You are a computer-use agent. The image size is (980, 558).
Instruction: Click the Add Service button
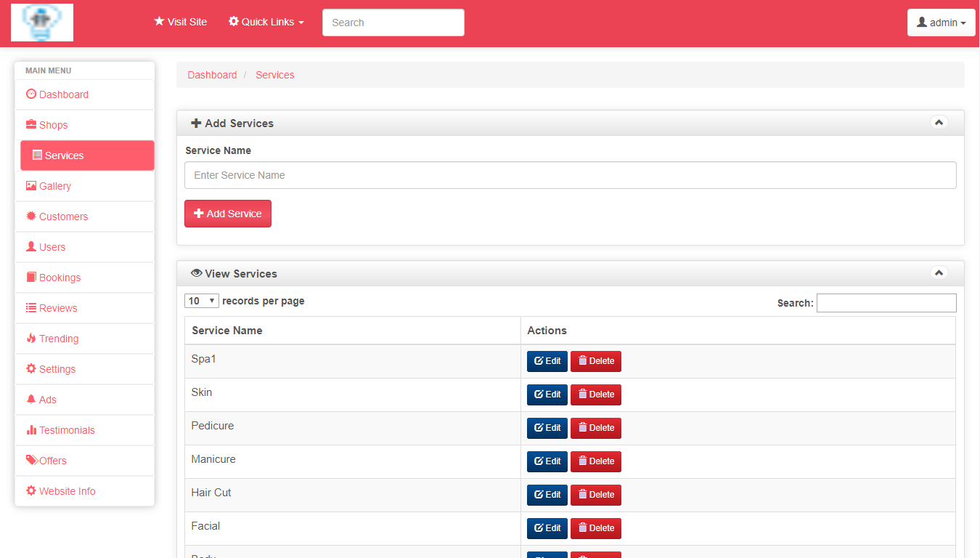(228, 214)
